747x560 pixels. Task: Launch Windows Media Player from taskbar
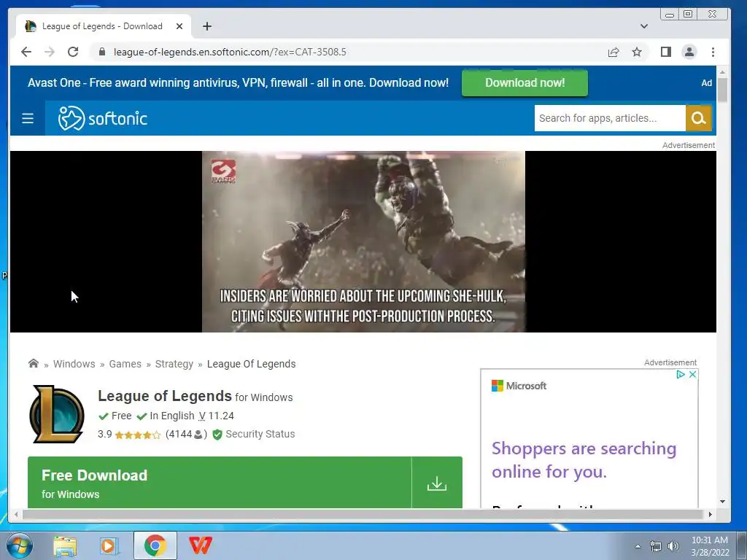109,545
